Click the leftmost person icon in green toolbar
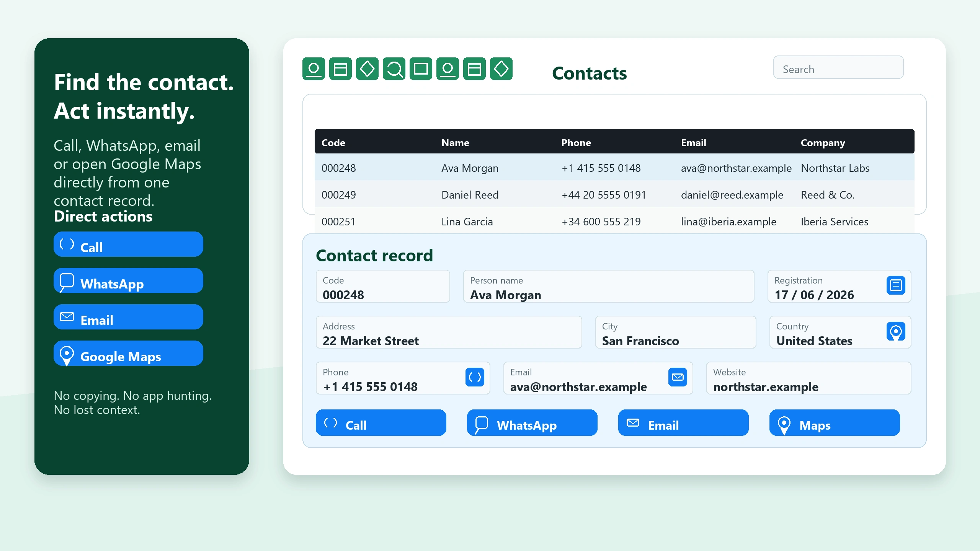The height and width of the screenshot is (551, 980). click(x=314, y=69)
